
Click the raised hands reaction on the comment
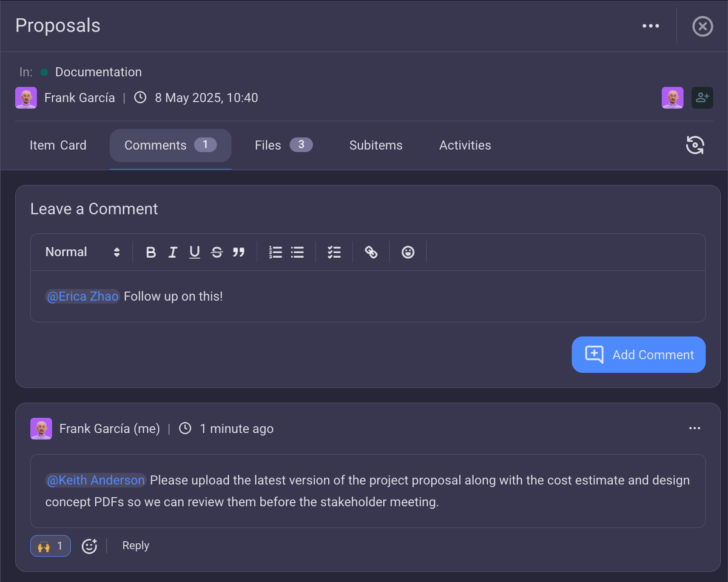[x=50, y=545]
